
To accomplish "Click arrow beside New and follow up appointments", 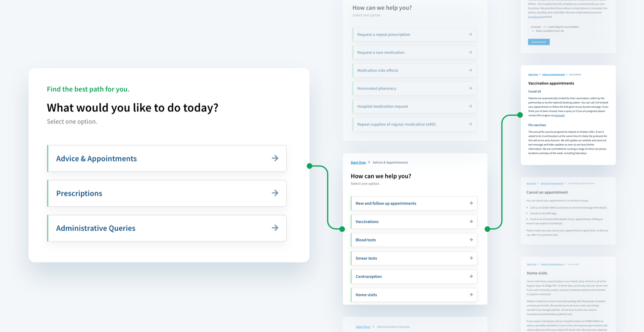I will click(471, 203).
